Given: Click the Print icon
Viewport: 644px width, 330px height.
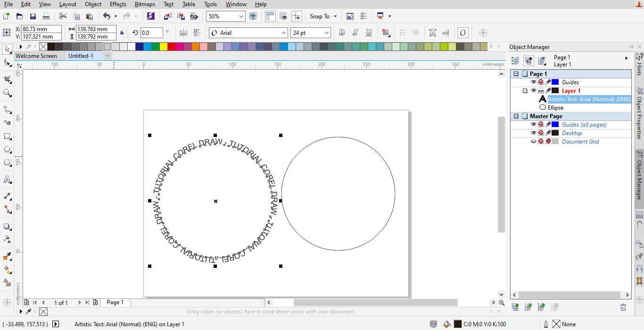Looking at the screenshot, I should pyautogui.click(x=46, y=16).
